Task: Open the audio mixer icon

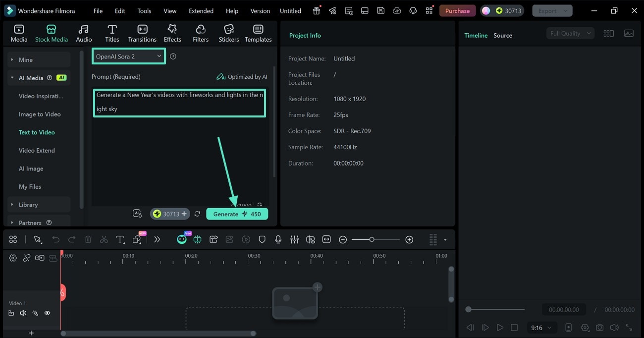Action: tap(294, 239)
